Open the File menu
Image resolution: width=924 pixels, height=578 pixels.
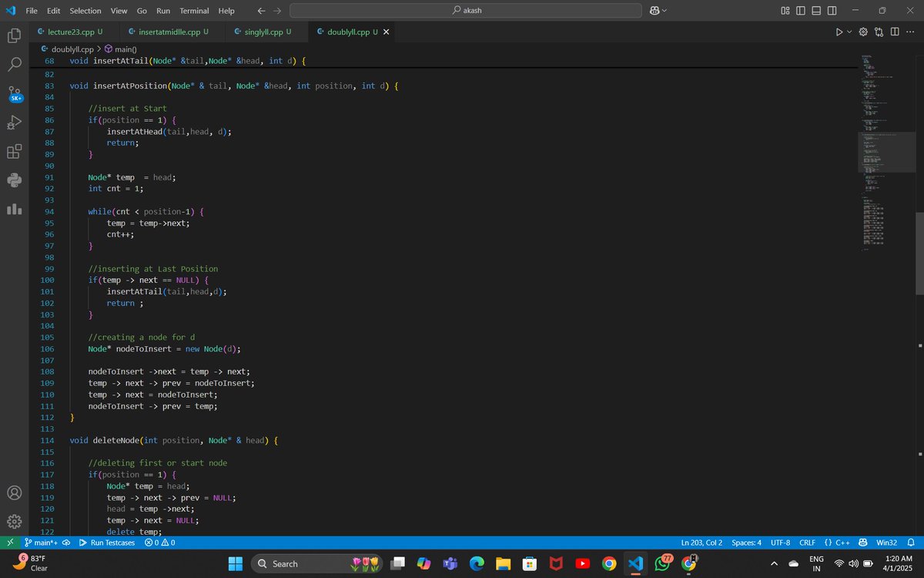(x=32, y=11)
